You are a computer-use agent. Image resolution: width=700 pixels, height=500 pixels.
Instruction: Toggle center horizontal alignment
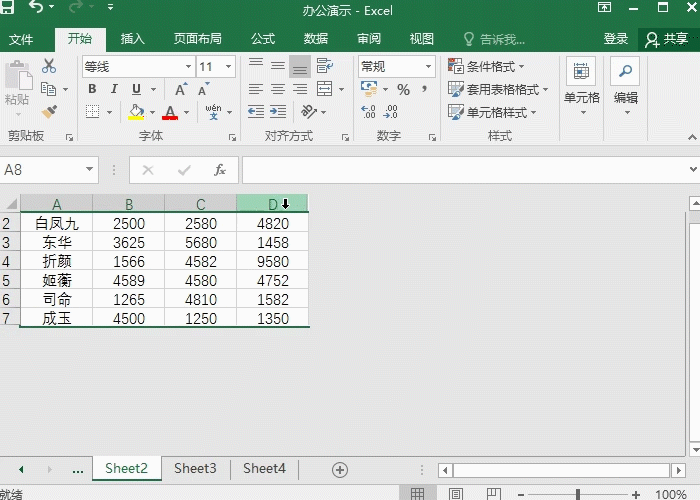(278, 89)
